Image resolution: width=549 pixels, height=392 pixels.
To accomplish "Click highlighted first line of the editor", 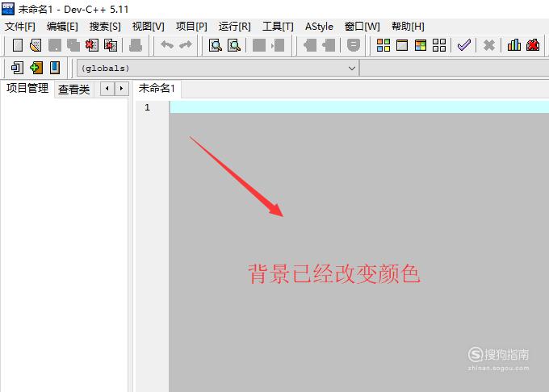I will pyautogui.click(x=359, y=106).
